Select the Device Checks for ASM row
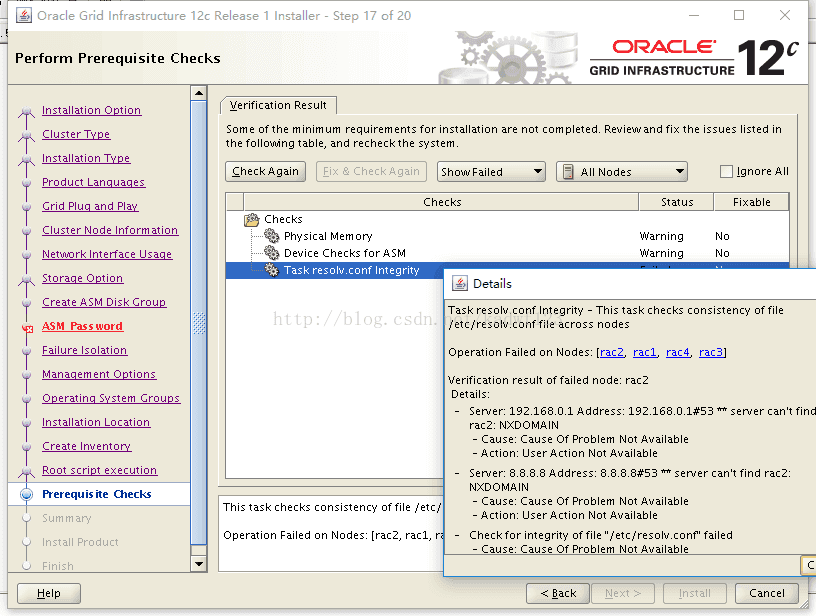 [x=507, y=253]
